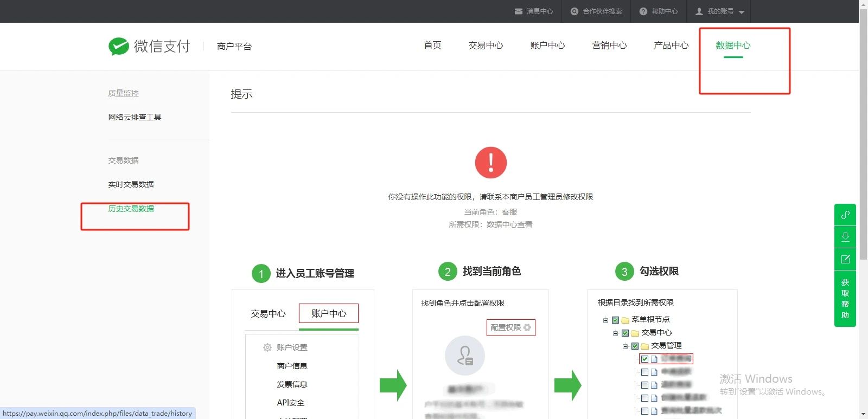Viewport: 868px width, 419px height.
Task: Click API安全 in step 1 menu
Action: pyautogui.click(x=291, y=403)
